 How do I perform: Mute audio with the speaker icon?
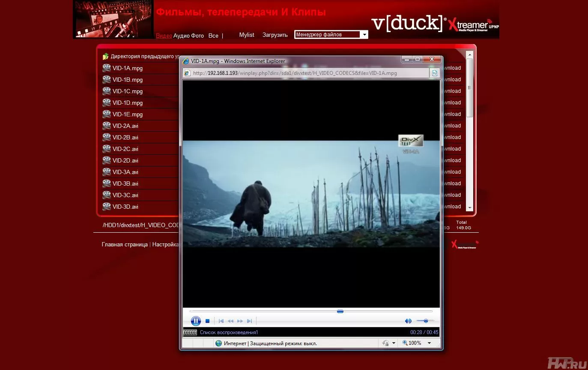tap(408, 321)
